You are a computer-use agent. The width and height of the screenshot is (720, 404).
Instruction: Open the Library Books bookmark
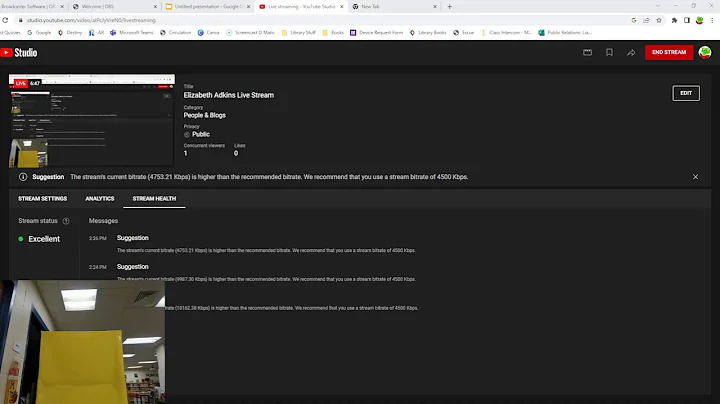tap(428, 33)
